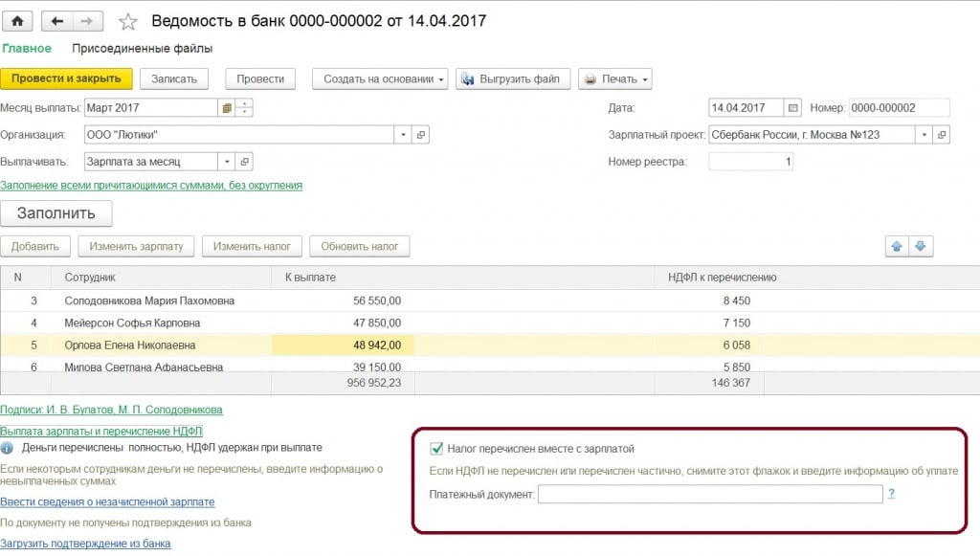Click the К выплате column header

pos(462,278)
